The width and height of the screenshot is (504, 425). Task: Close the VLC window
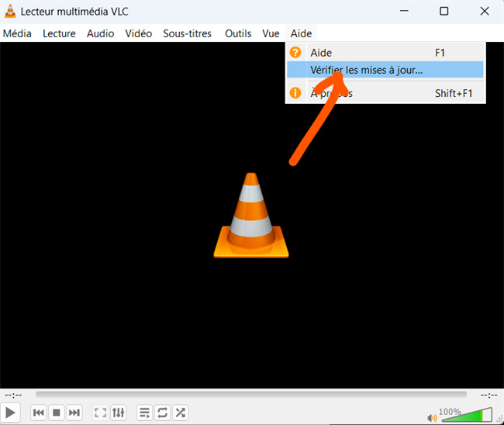click(x=485, y=12)
